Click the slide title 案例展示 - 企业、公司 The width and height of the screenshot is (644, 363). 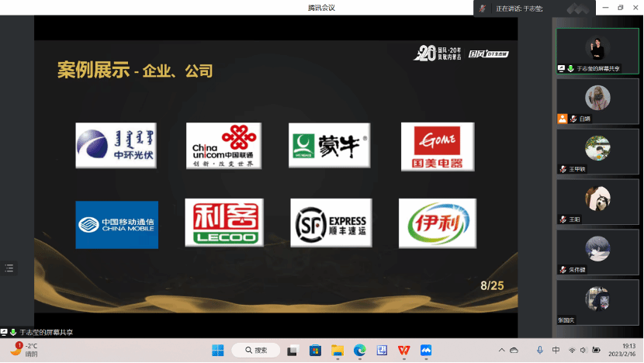tap(135, 70)
